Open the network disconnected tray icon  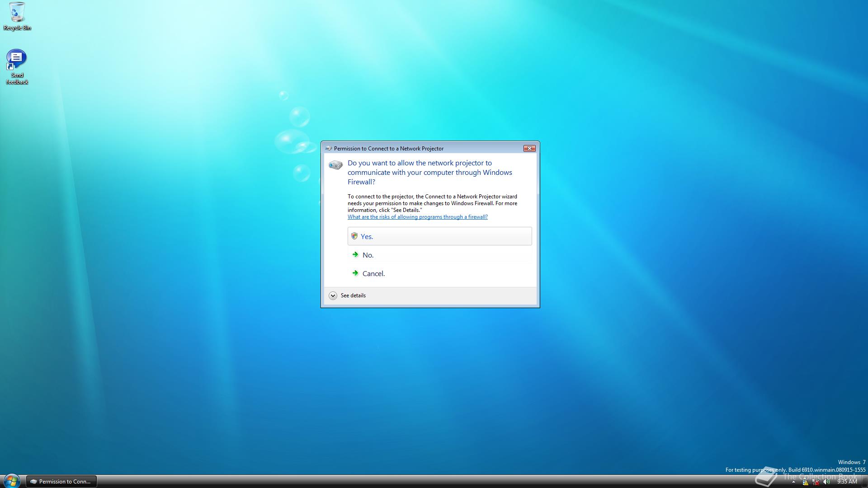pos(816,482)
